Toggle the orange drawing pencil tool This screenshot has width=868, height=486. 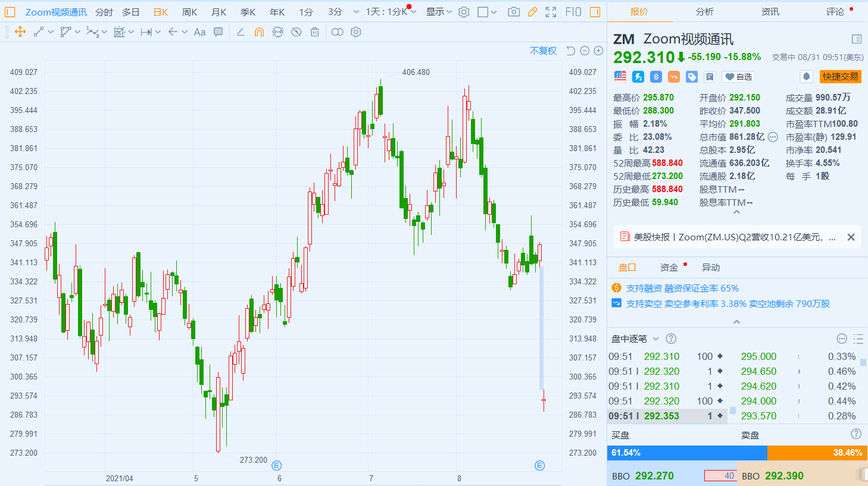coord(533,12)
